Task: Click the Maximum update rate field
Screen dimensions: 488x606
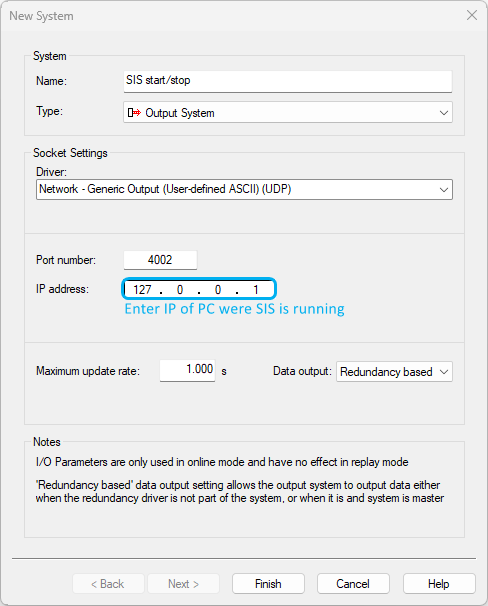Action: 187,370
